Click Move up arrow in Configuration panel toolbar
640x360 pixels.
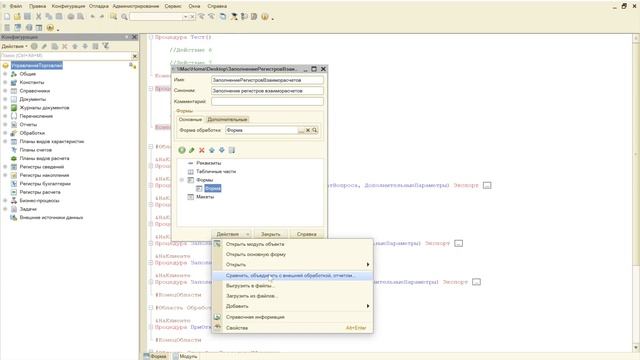click(x=75, y=47)
